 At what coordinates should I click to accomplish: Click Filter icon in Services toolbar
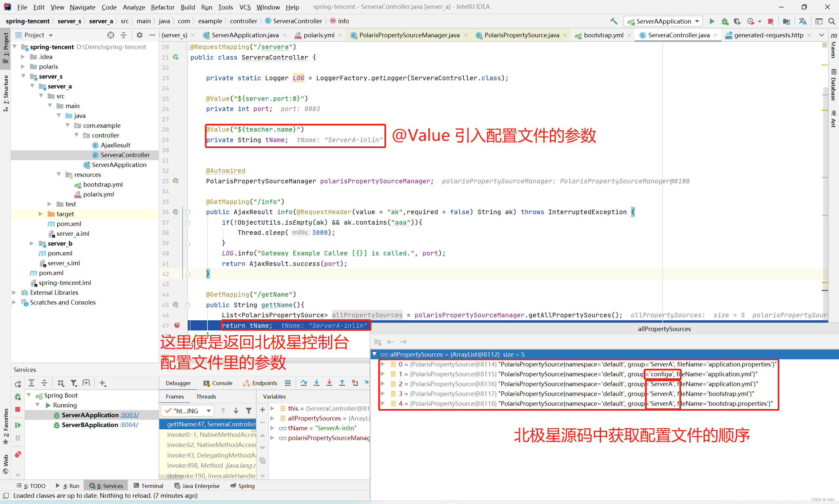[73, 383]
